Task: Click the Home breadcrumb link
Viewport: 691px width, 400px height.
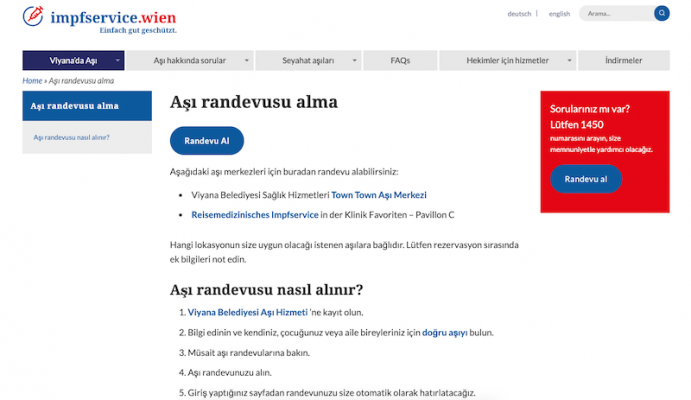Action: pyautogui.click(x=32, y=80)
